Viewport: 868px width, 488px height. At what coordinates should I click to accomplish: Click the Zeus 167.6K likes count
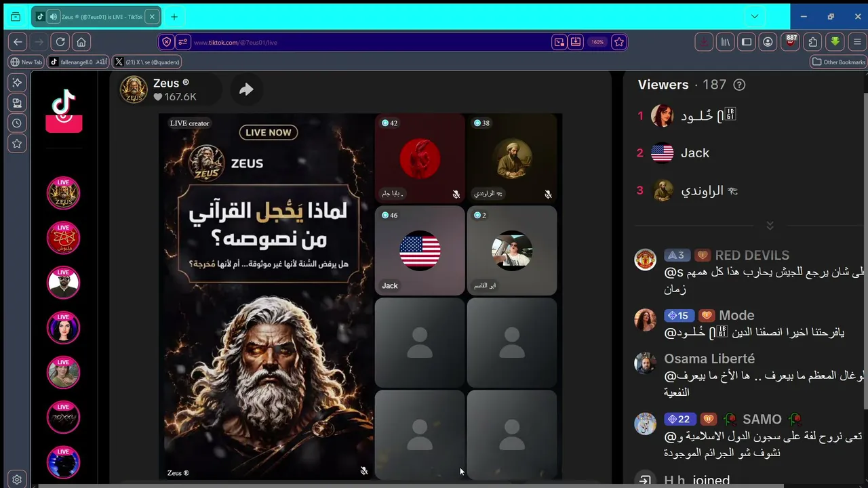point(175,97)
